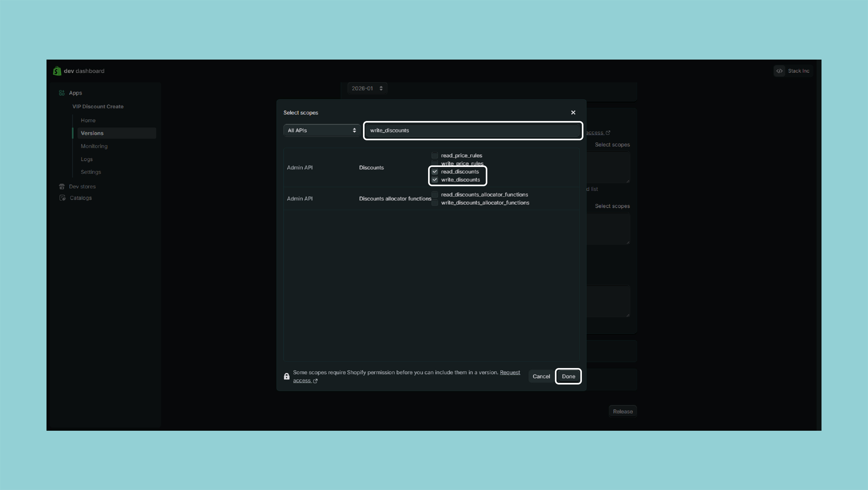Image resolution: width=868 pixels, height=490 pixels.
Task: Click the Shopify bag logo icon
Action: click(x=57, y=71)
